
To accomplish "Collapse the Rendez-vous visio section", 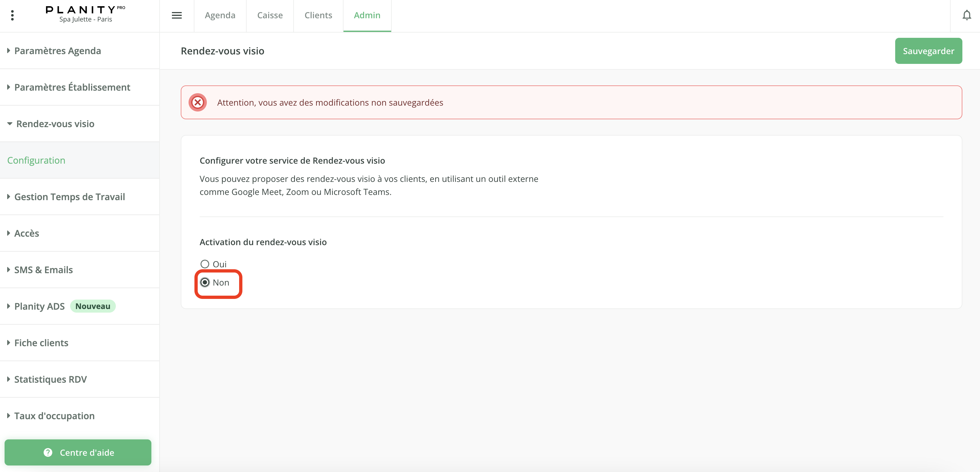I will pyautogui.click(x=55, y=124).
